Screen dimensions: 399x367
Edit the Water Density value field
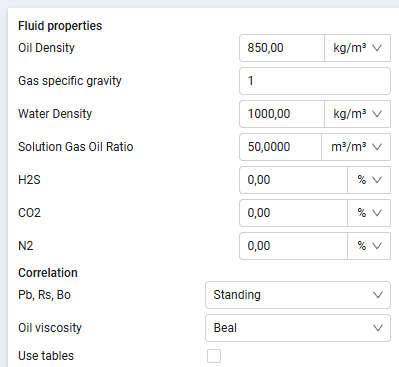[282, 114]
